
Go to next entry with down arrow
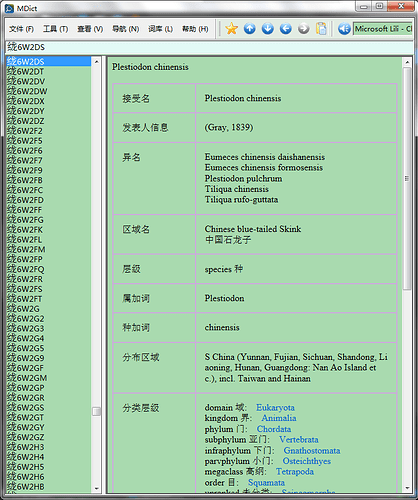[x=268, y=29]
